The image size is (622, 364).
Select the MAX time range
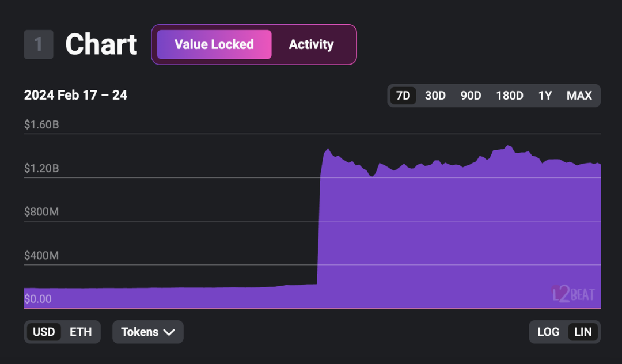(x=579, y=96)
